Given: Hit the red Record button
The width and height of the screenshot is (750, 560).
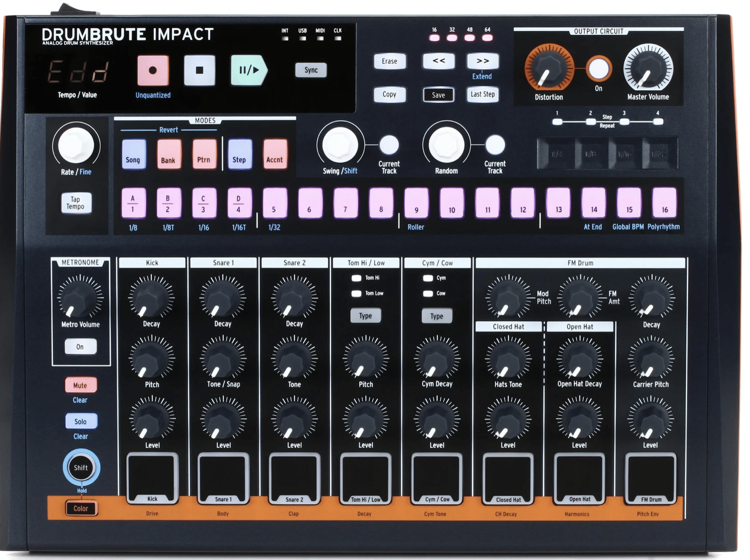Looking at the screenshot, I should coord(153,70).
